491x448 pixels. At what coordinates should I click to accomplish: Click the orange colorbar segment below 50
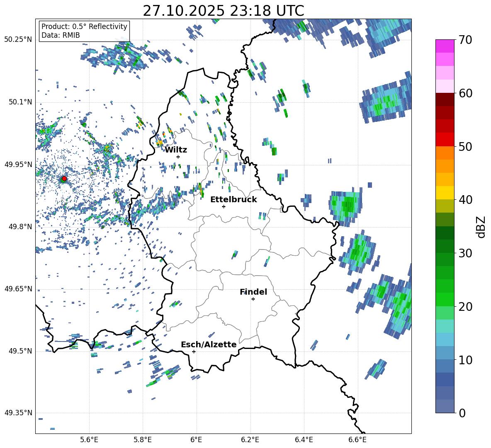[445, 153]
